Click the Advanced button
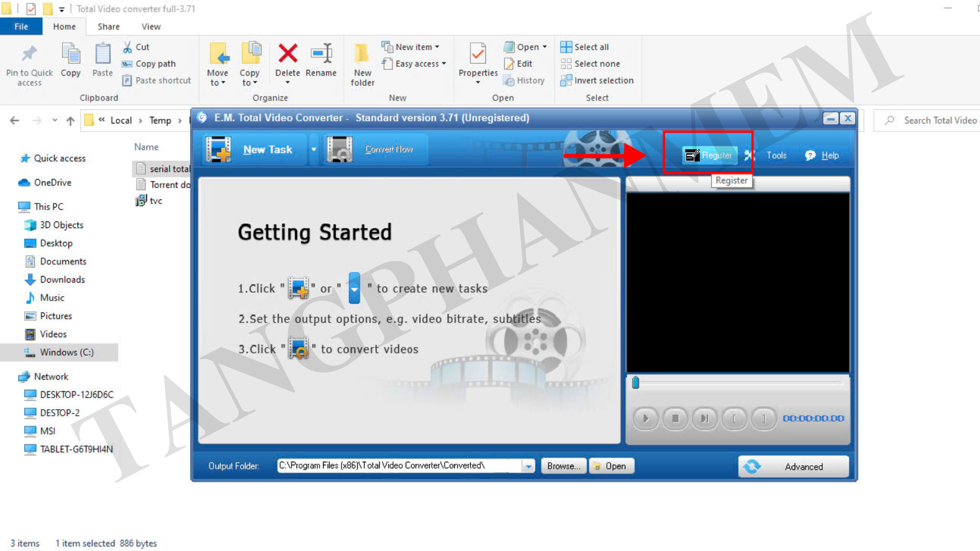The image size is (980, 551). pyautogui.click(x=793, y=466)
